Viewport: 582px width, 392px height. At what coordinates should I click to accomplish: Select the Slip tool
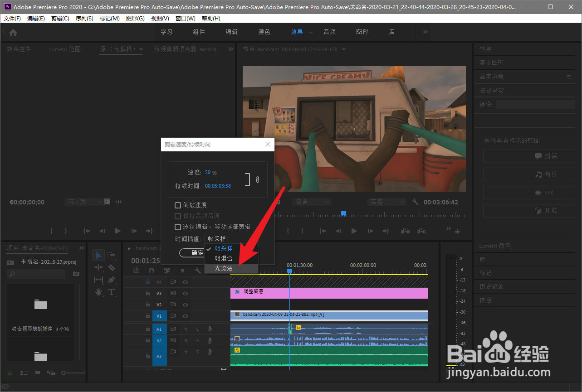98,280
